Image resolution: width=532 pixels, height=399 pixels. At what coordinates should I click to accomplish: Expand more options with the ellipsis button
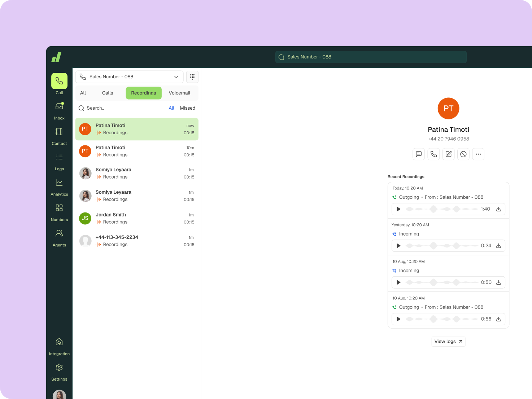(x=478, y=154)
